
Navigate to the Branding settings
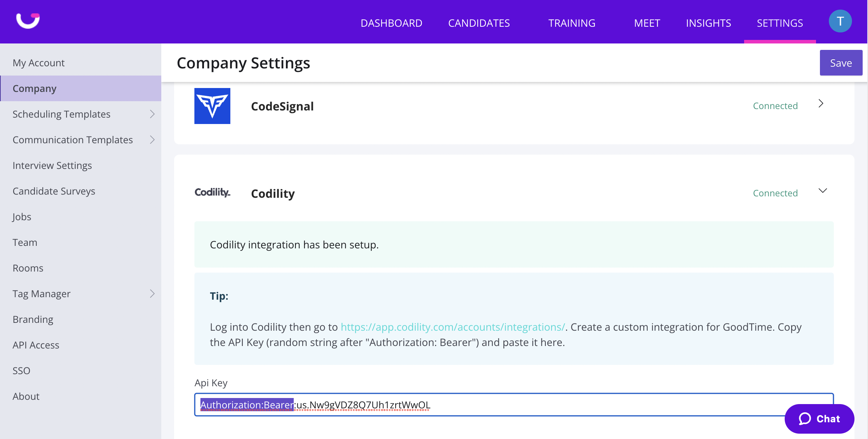[x=33, y=319]
